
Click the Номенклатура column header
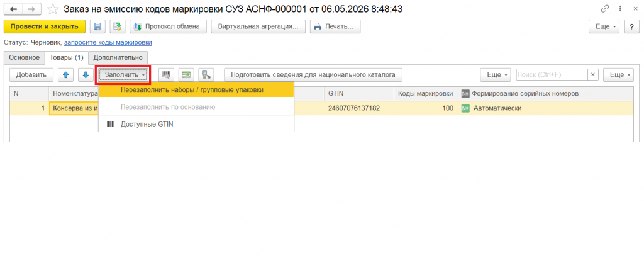74,94
